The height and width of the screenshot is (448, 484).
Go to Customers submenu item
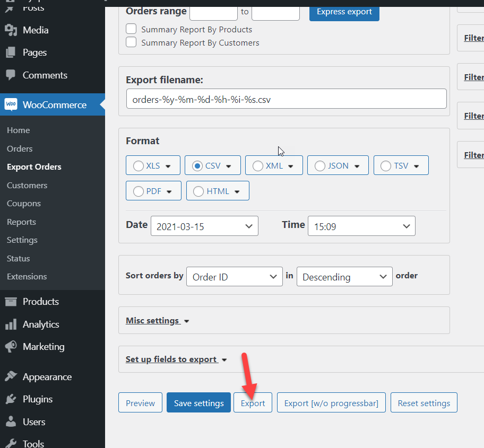click(27, 186)
